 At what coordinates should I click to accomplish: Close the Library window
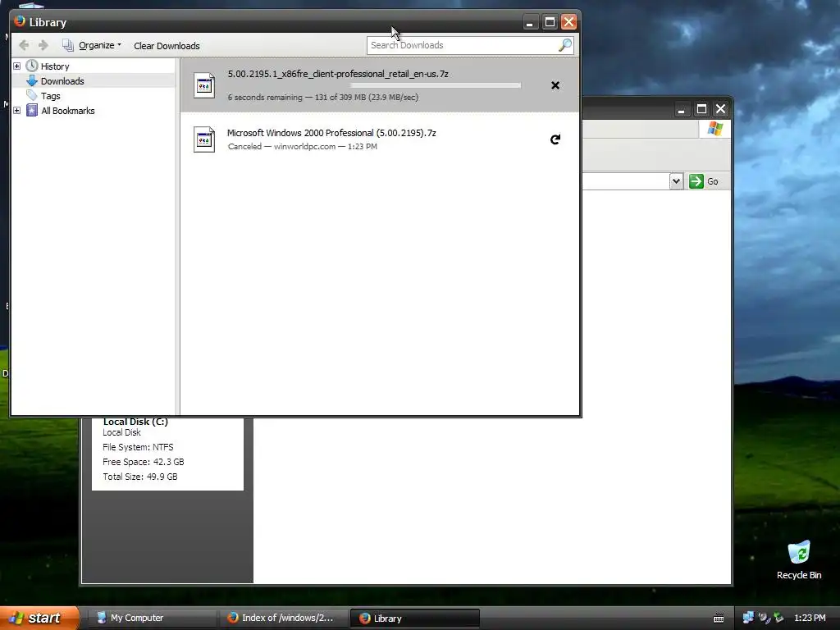pyautogui.click(x=569, y=22)
